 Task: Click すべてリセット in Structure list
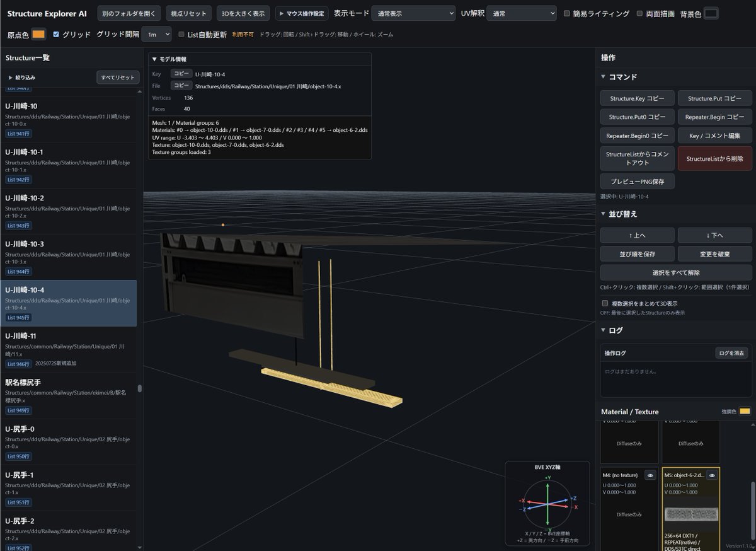click(118, 78)
